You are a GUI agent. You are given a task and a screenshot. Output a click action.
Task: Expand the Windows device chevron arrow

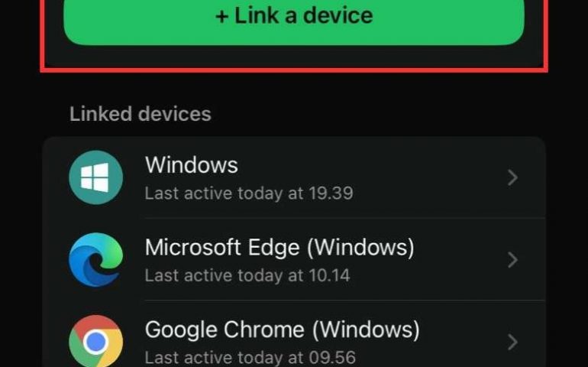[512, 177]
